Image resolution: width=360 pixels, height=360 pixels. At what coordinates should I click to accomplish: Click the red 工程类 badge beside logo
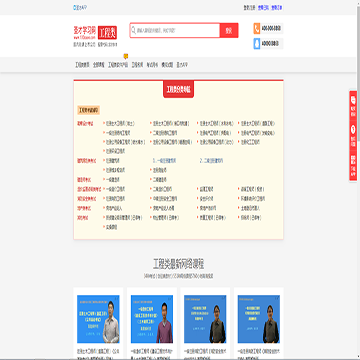pos(107,32)
